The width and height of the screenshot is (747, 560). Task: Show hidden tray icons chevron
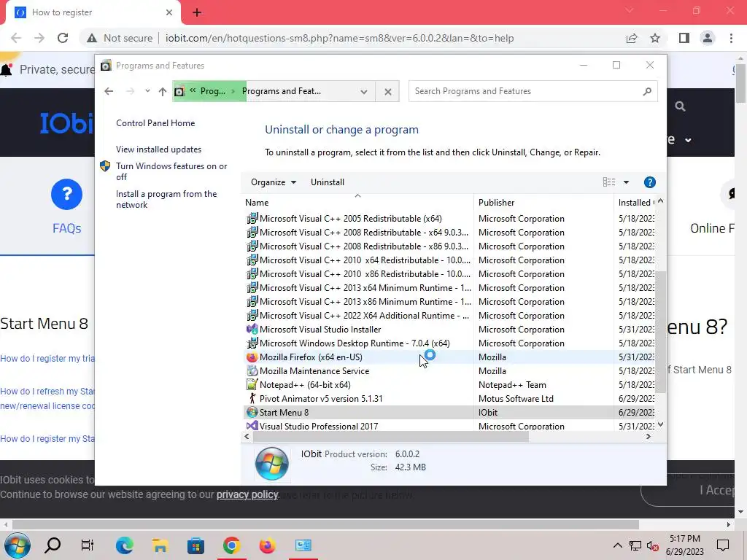pyautogui.click(x=617, y=545)
